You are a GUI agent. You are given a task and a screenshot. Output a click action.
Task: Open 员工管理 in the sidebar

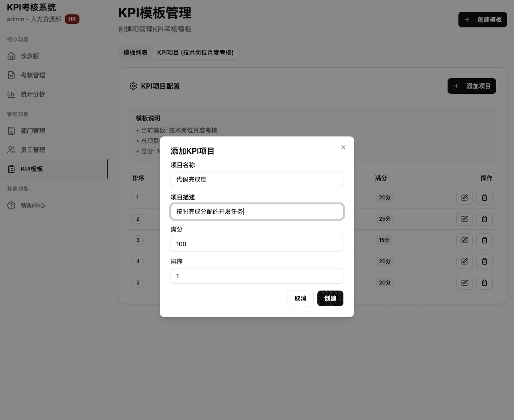tap(54, 150)
